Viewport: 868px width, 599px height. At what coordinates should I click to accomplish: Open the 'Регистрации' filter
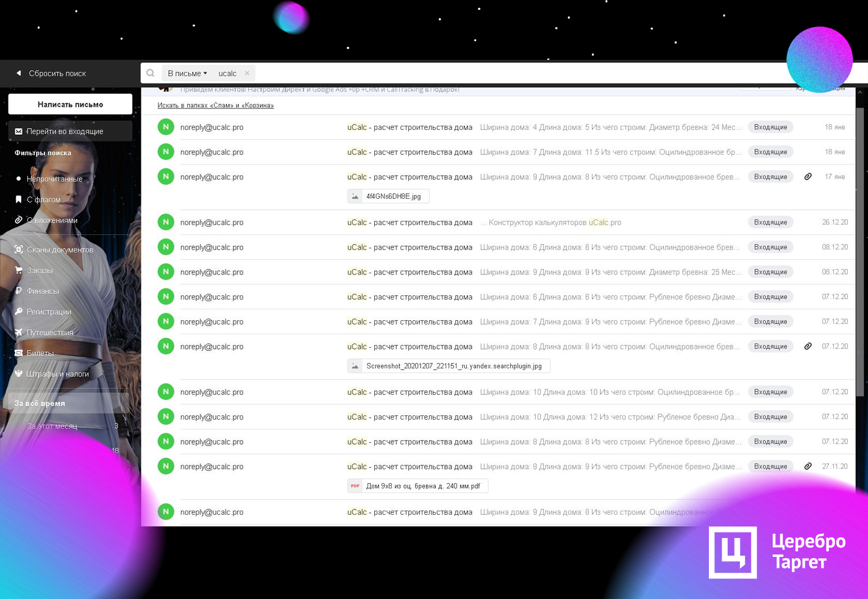(x=49, y=312)
